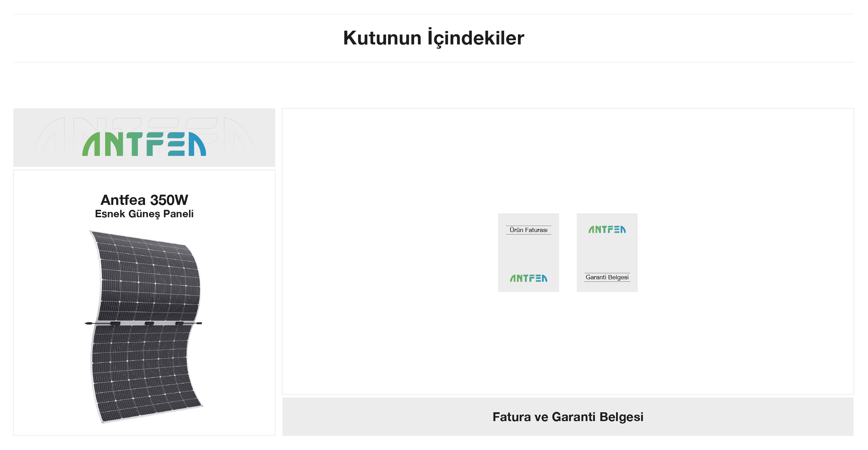868x450 pixels.
Task: Click the left junction box on the panel
Action: coord(115,323)
